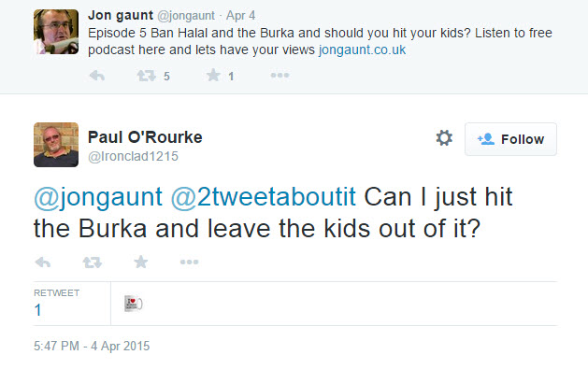Open the jongaunt.co.uk podcast link

tap(361, 50)
